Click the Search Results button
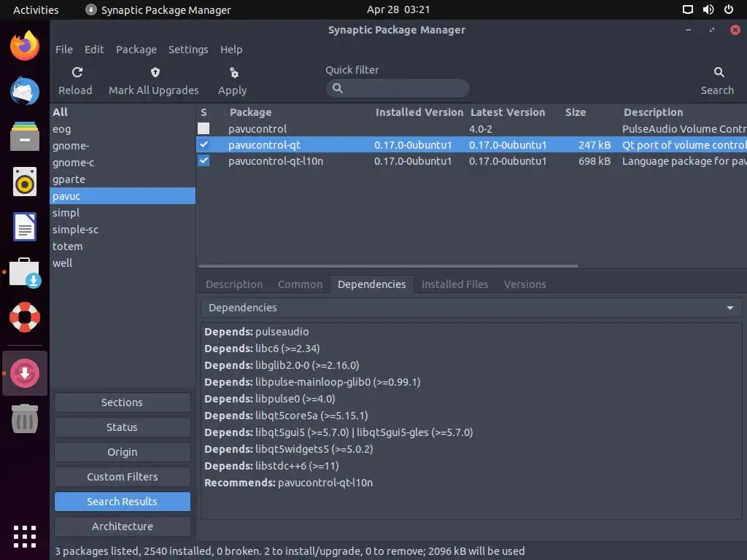Screen dimensions: 747x560 (122, 502)
